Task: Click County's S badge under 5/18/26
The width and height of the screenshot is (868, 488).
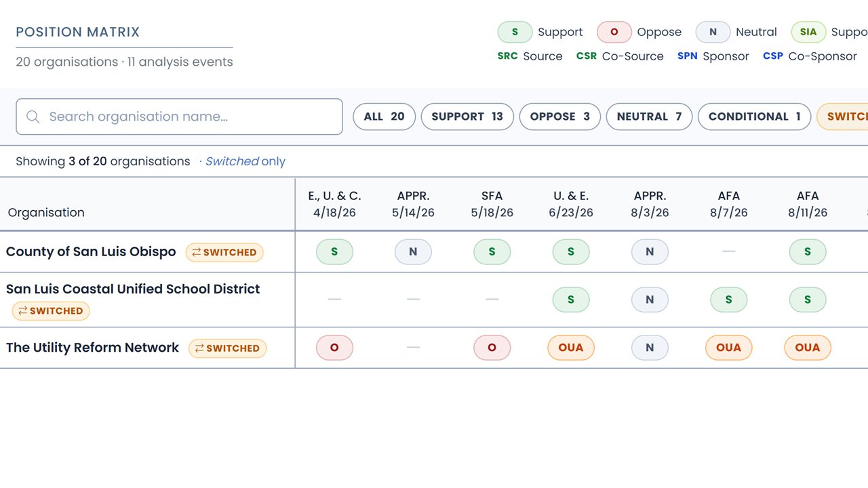Action: point(492,252)
